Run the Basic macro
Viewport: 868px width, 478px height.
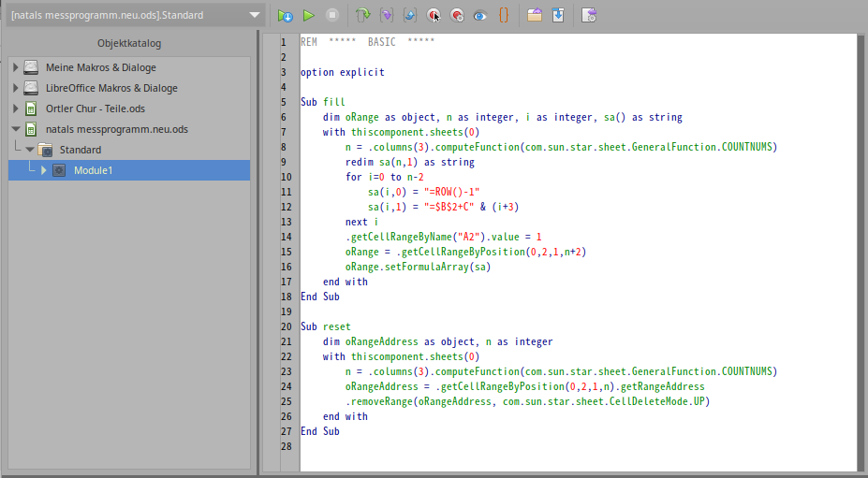(x=308, y=16)
